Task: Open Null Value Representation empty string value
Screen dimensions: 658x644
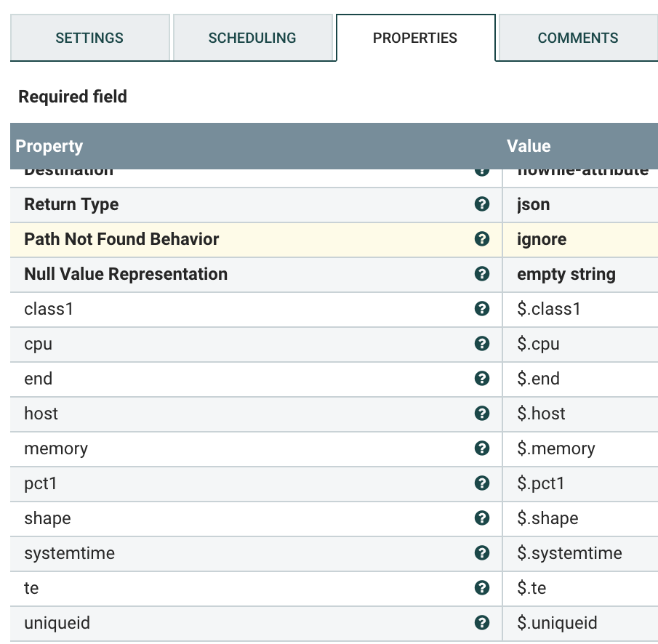Action: 566,274
